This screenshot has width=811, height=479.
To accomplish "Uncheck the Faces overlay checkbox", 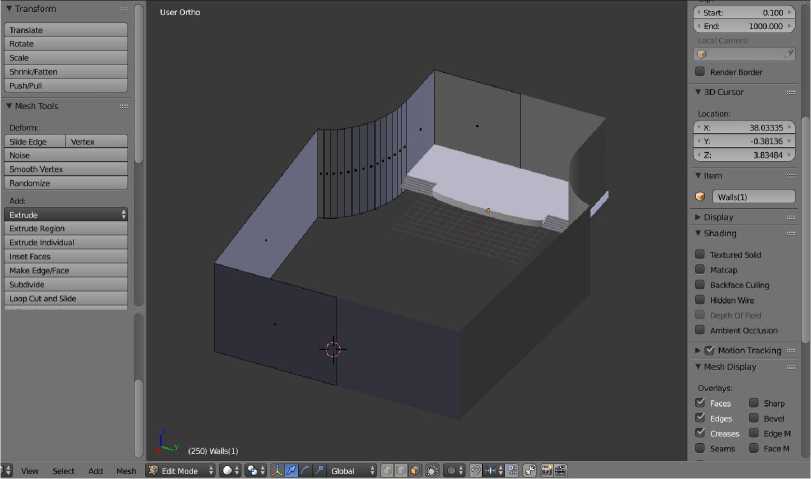I will [x=700, y=403].
